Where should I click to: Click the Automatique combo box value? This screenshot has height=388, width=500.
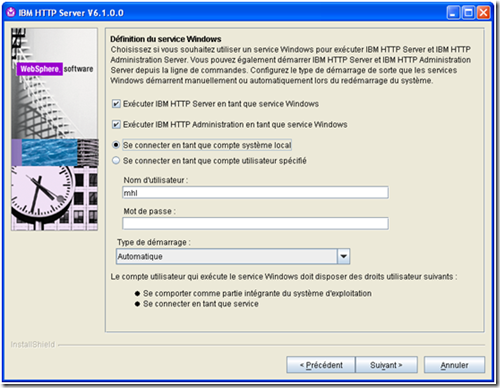click(227, 256)
